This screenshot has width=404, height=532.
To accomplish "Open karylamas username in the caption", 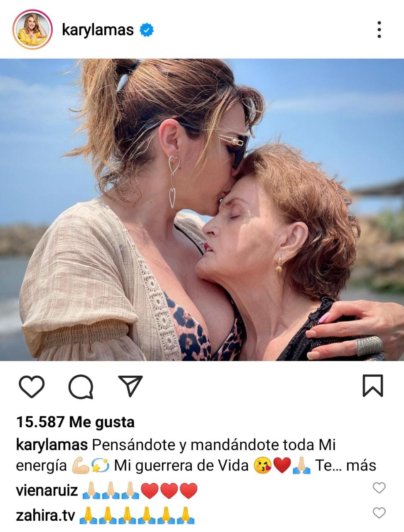I will (x=52, y=445).
